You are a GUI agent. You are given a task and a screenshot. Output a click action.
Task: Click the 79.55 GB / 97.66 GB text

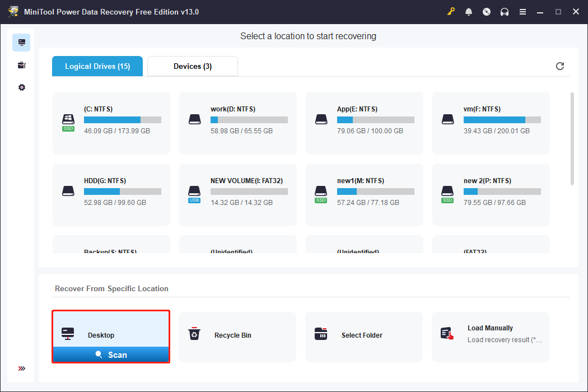pyautogui.click(x=494, y=202)
